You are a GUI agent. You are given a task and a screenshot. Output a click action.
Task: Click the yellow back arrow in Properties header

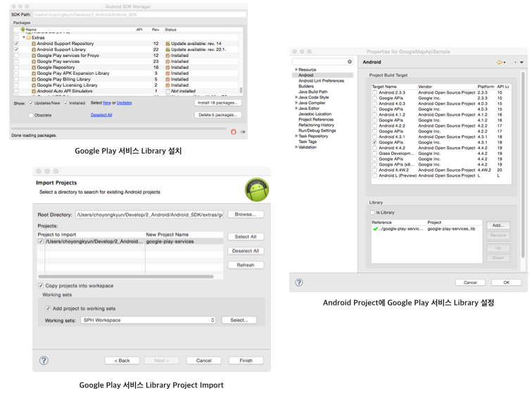tap(500, 62)
